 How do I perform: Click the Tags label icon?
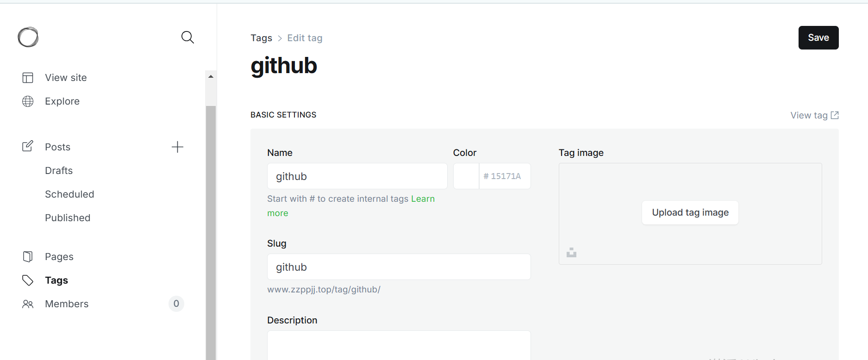pos(28,280)
